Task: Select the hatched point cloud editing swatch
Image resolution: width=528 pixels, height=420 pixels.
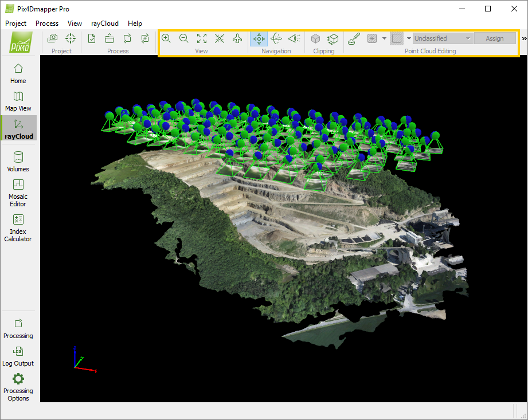Action: [398, 38]
